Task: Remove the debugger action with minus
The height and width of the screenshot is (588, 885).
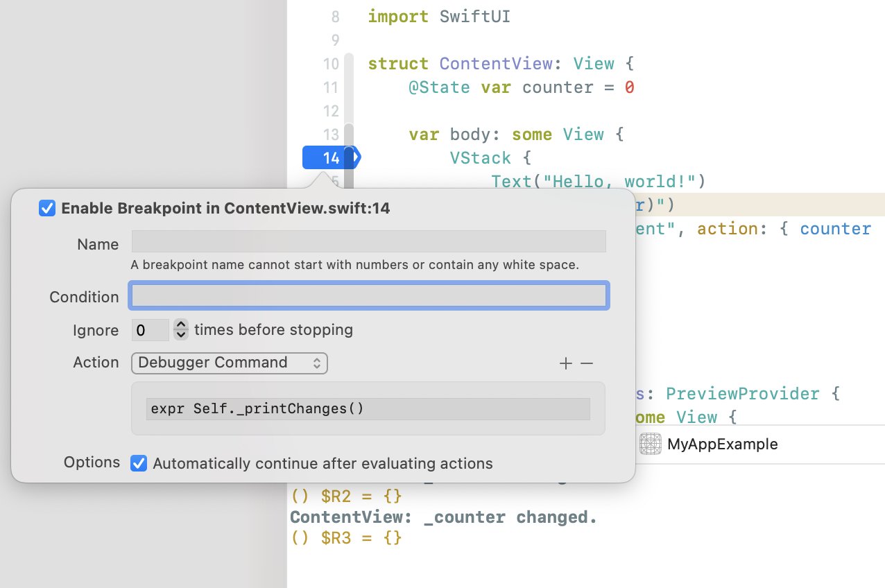Action: pos(587,363)
